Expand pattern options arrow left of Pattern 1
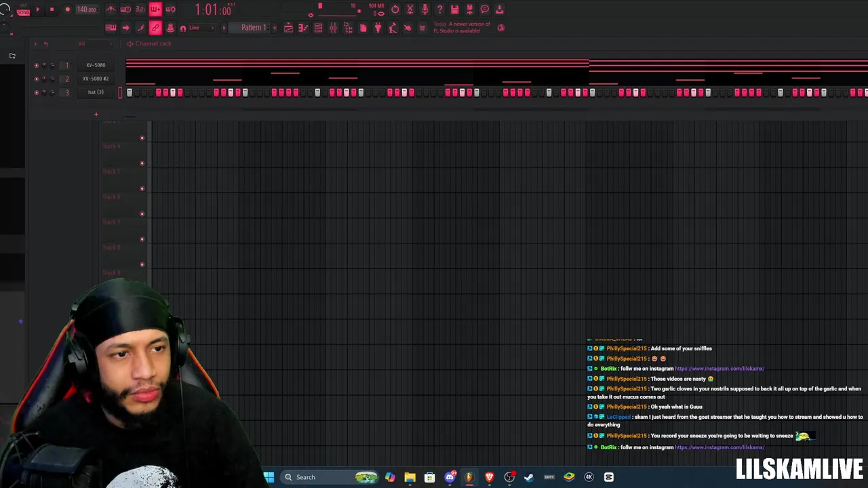This screenshot has height=488, width=868. (x=224, y=28)
